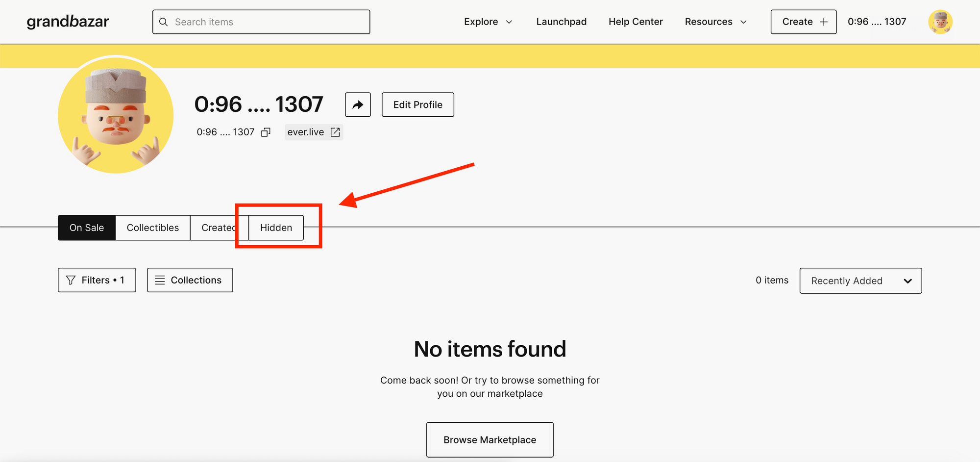Screen dimensions: 980x462
Task: Click the Search items input field
Action: (x=261, y=22)
